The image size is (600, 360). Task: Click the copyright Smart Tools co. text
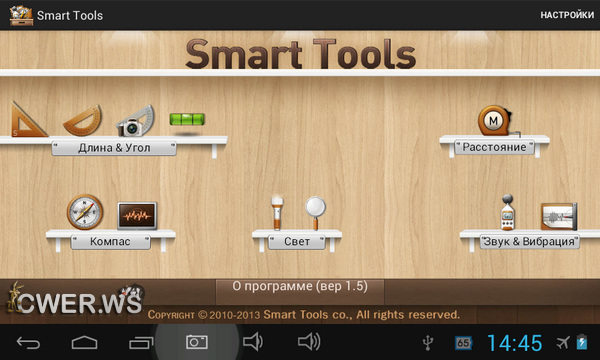(304, 315)
